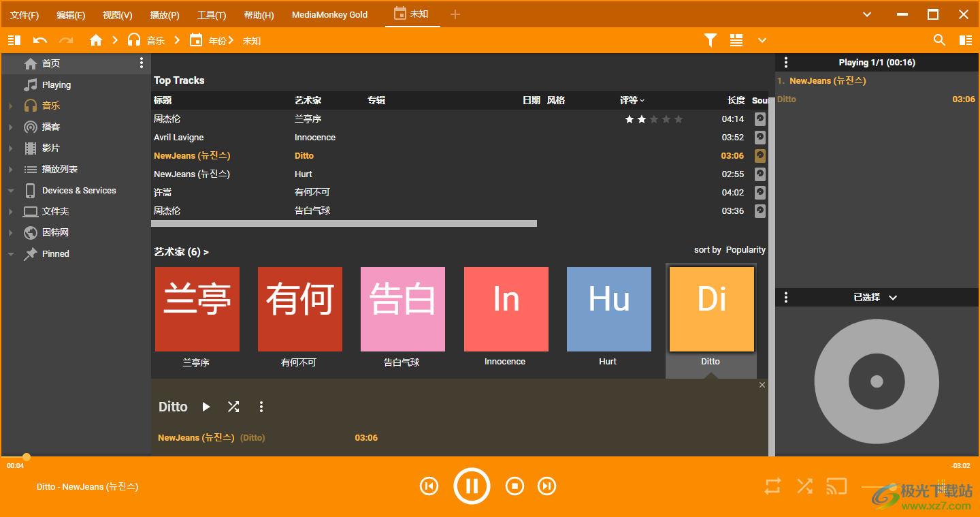Open the 已选择 dropdown in the right panel
The height and width of the screenshot is (517, 980).
(x=892, y=297)
